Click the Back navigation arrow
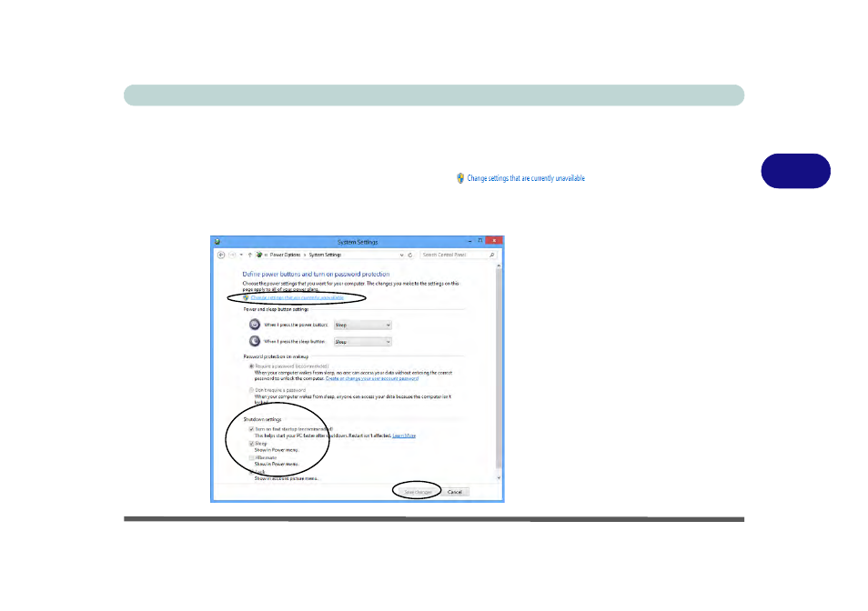This screenshot has height=611, width=868. point(221,255)
